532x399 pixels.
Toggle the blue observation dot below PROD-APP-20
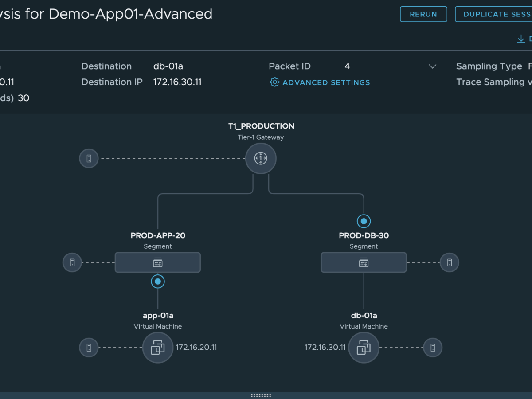click(x=158, y=281)
